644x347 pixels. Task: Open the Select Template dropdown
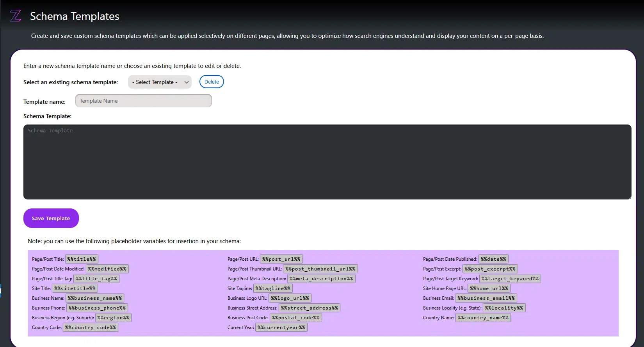coord(160,82)
